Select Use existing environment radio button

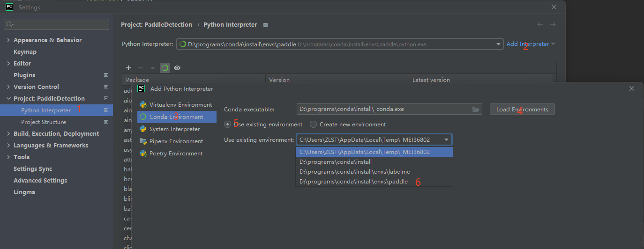click(x=228, y=124)
